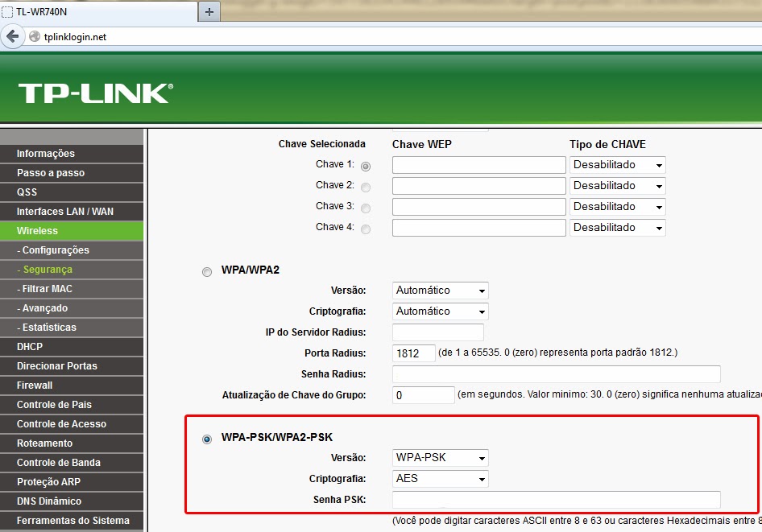The height and width of the screenshot is (532, 762).
Task: Choose the WPA/WPA2 security option
Action: pyautogui.click(x=207, y=272)
